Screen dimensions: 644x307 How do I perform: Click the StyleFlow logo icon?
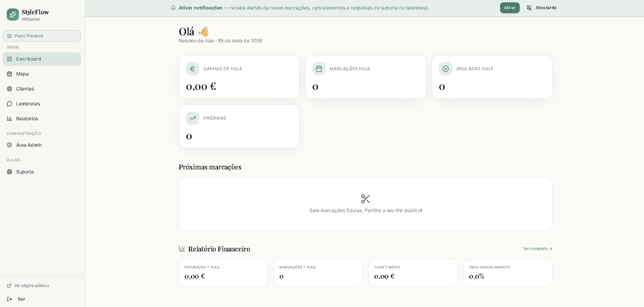13,15
